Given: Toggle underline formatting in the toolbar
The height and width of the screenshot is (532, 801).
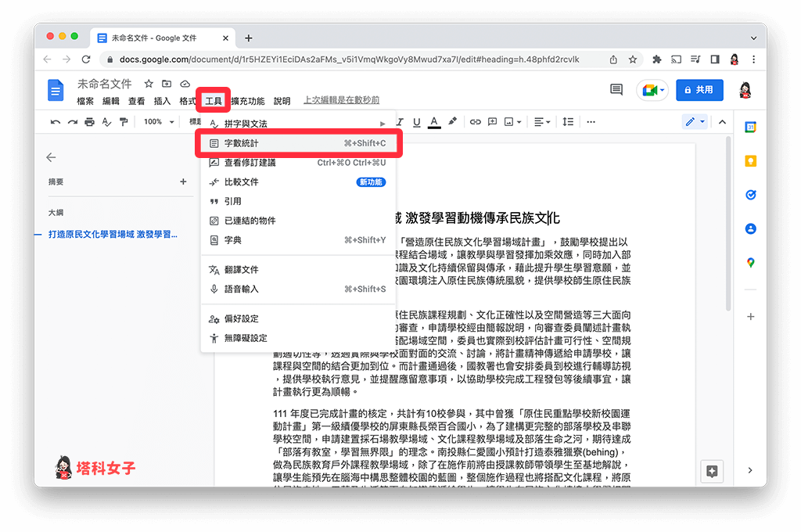Looking at the screenshot, I should click(417, 122).
